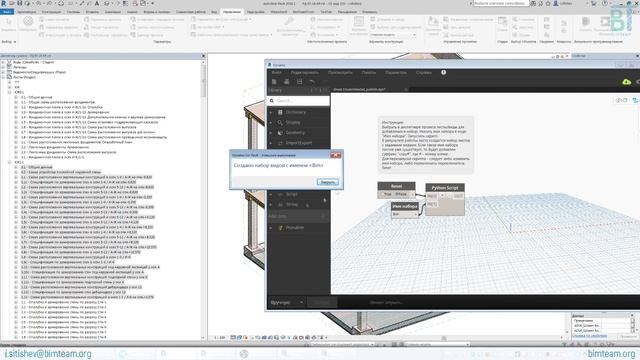This screenshot has height=360, width=640.
Task: Expand Script category in Dynamo library
Action: tap(271, 194)
